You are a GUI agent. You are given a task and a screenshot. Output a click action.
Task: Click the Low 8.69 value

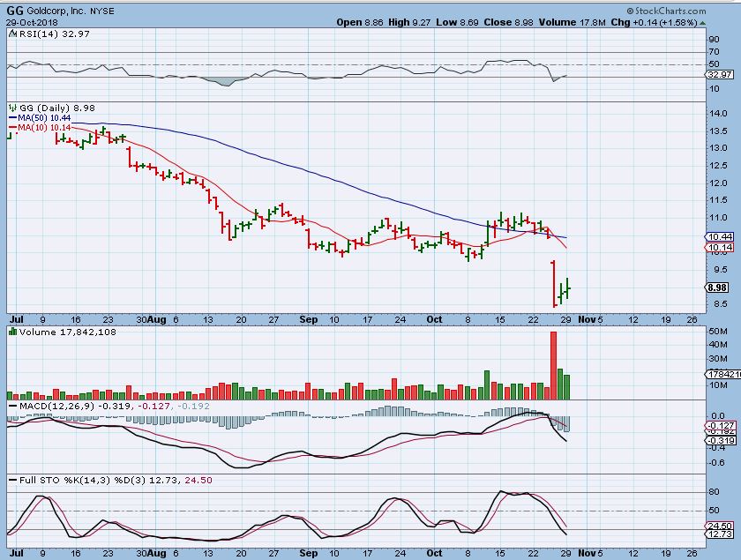(x=457, y=22)
